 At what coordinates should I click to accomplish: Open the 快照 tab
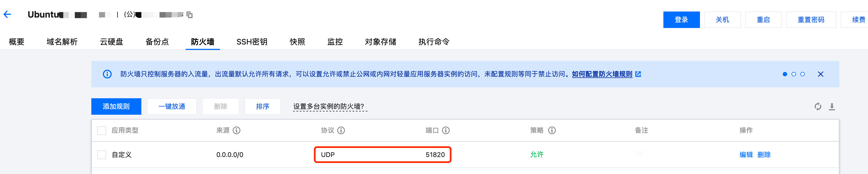click(x=297, y=42)
